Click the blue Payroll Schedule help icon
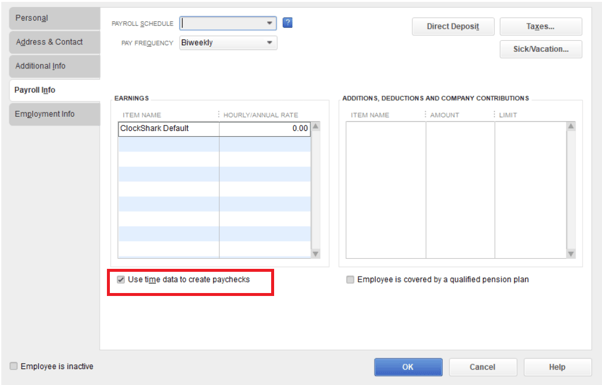 287,23
